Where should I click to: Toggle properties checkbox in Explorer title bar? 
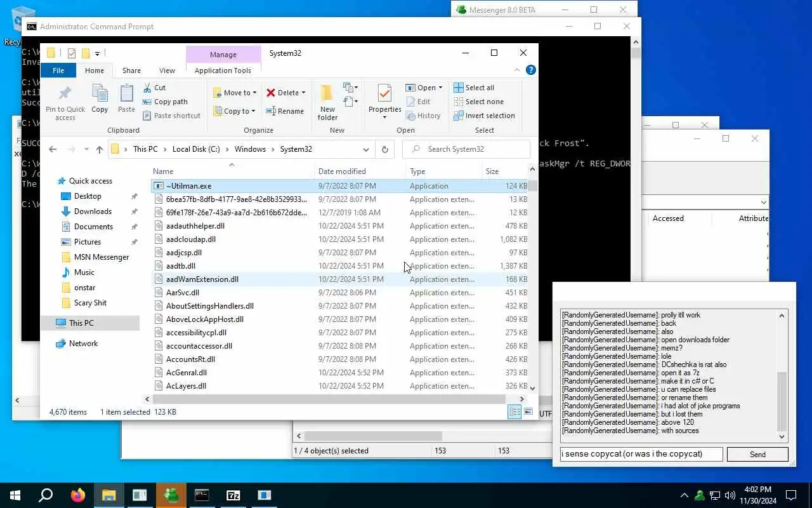click(72, 53)
